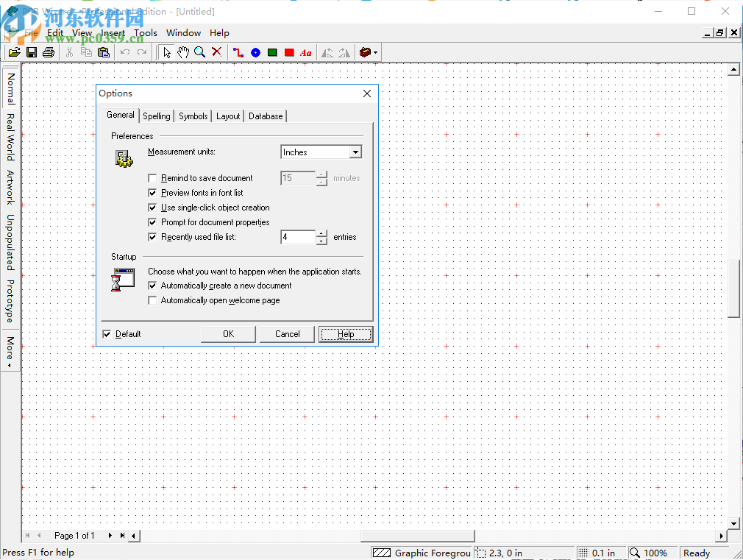743x560 pixels.
Task: Click the horizontal scroll right arrow
Action: click(x=721, y=535)
